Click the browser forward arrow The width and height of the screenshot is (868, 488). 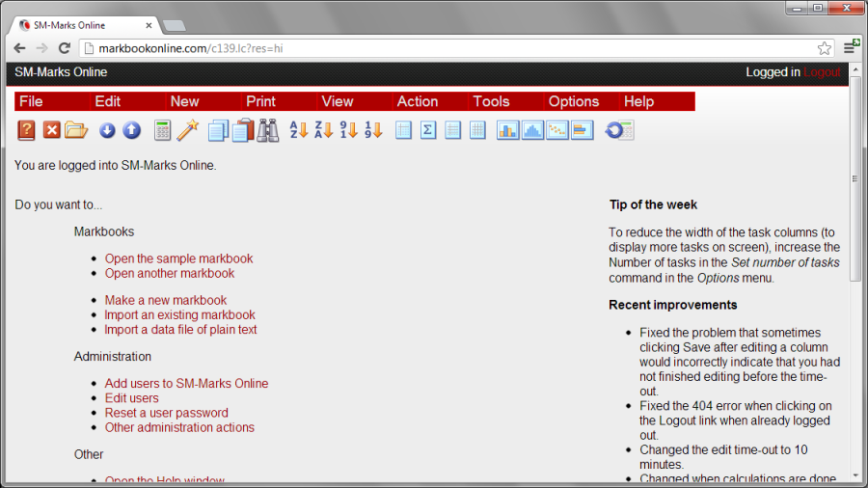[x=42, y=48]
